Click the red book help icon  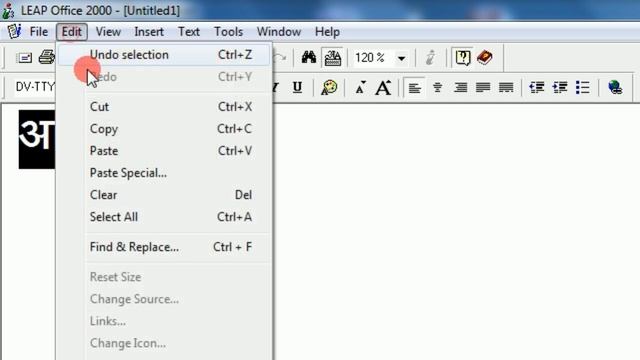[485, 58]
